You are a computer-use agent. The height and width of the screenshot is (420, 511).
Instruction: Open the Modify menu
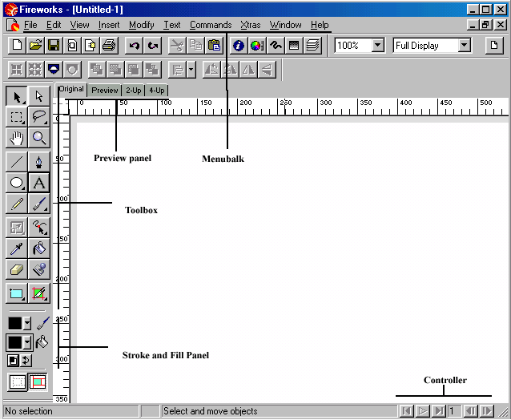pos(142,25)
